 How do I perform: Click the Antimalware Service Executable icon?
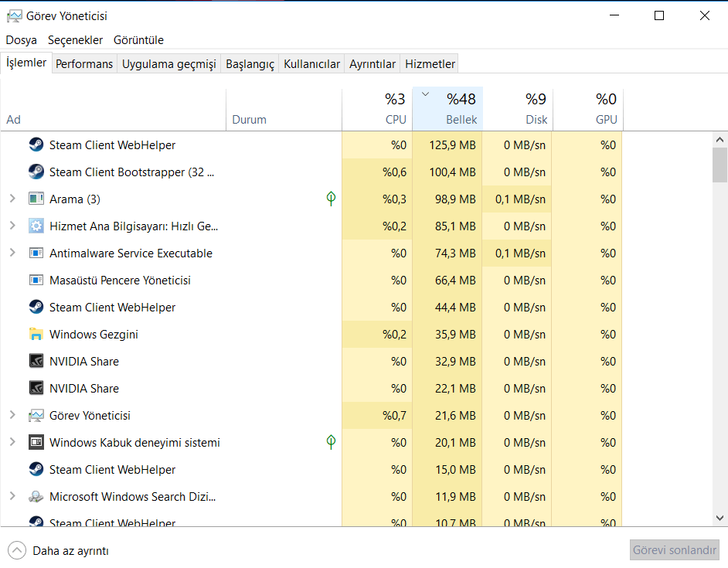point(36,253)
